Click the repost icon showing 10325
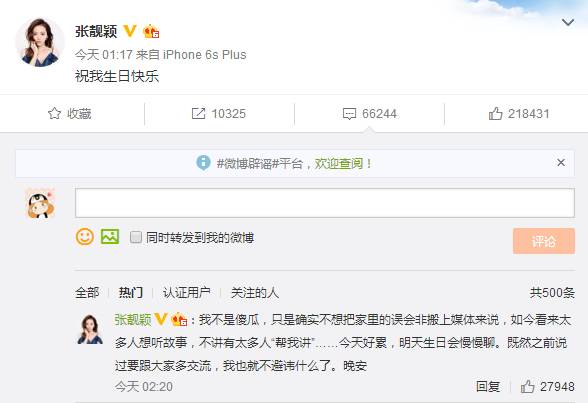The width and height of the screenshot is (588, 403). 198,114
